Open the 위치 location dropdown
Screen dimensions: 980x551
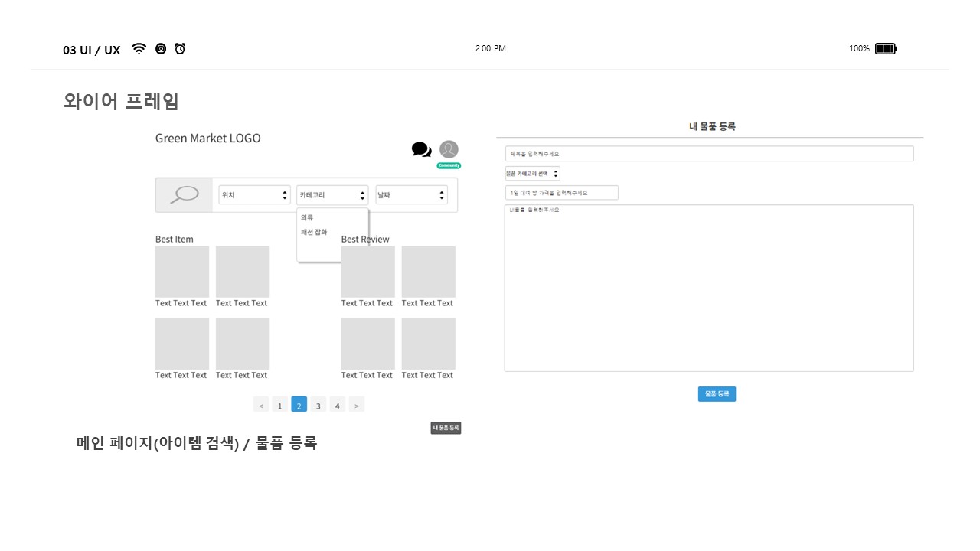tap(254, 194)
